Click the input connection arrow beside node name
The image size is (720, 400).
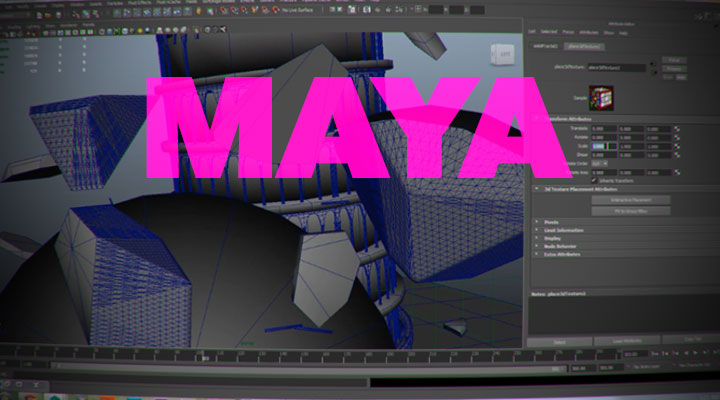(652, 65)
